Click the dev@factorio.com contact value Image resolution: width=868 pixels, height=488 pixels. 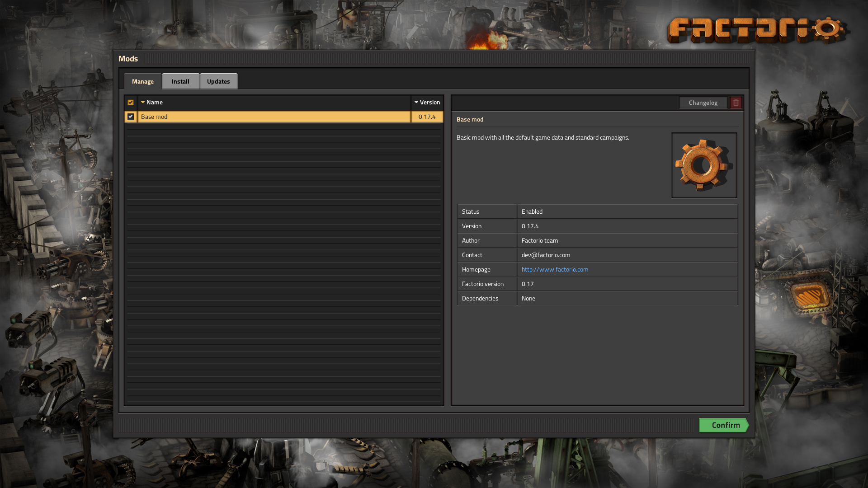(546, 255)
